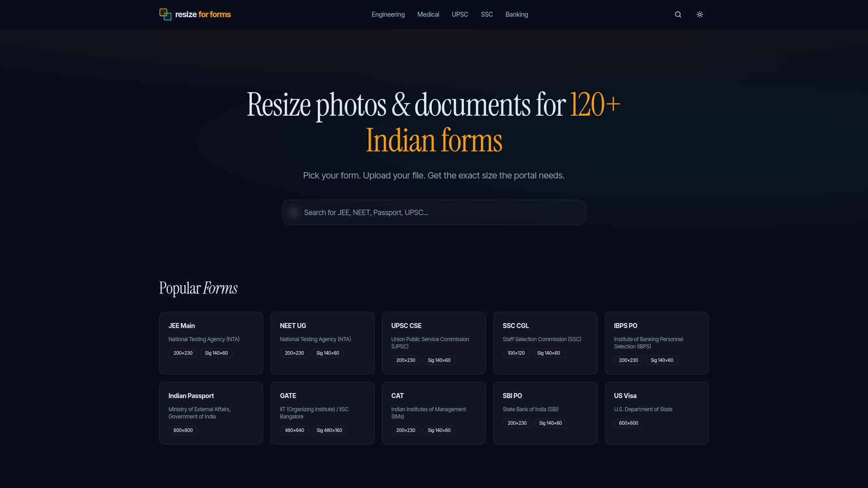Click 100×120 tag on SSC CGL card
This screenshot has height=488, width=868.
[x=516, y=353]
